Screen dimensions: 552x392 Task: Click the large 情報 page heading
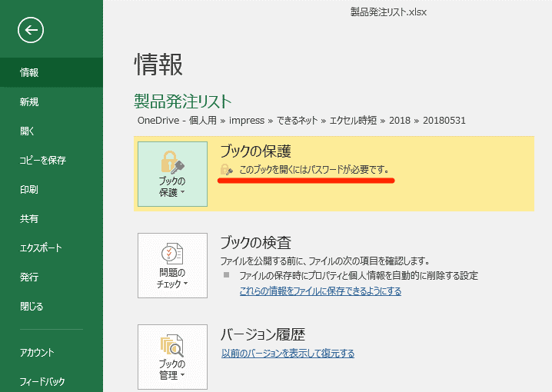coord(158,65)
